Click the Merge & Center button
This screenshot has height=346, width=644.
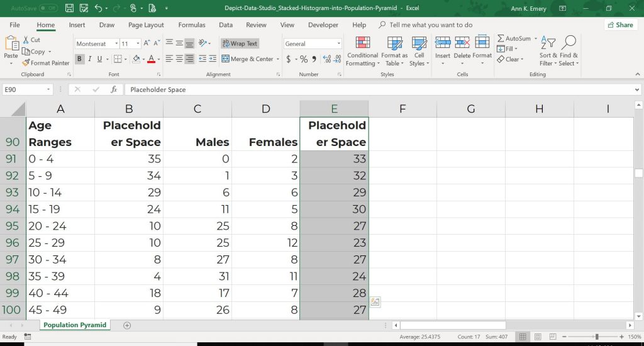coord(247,59)
